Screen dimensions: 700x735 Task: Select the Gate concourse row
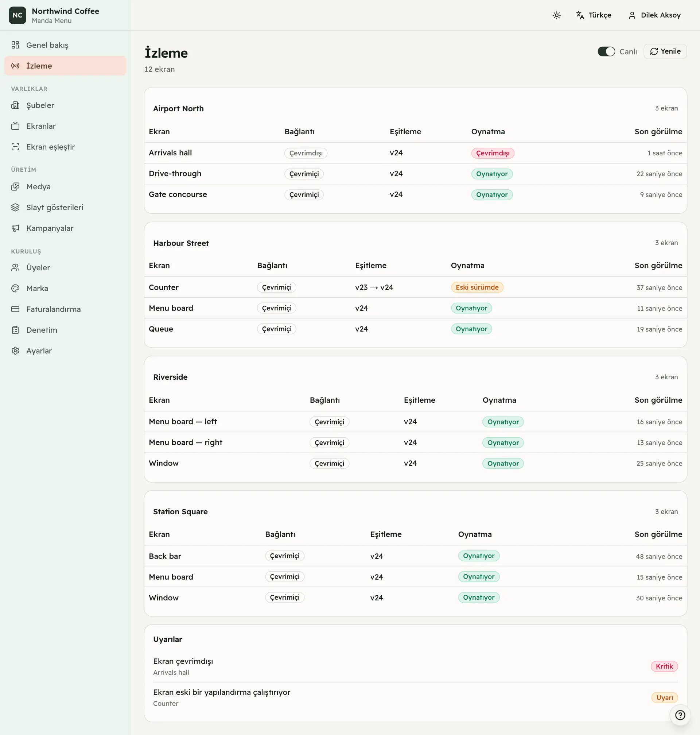click(415, 194)
